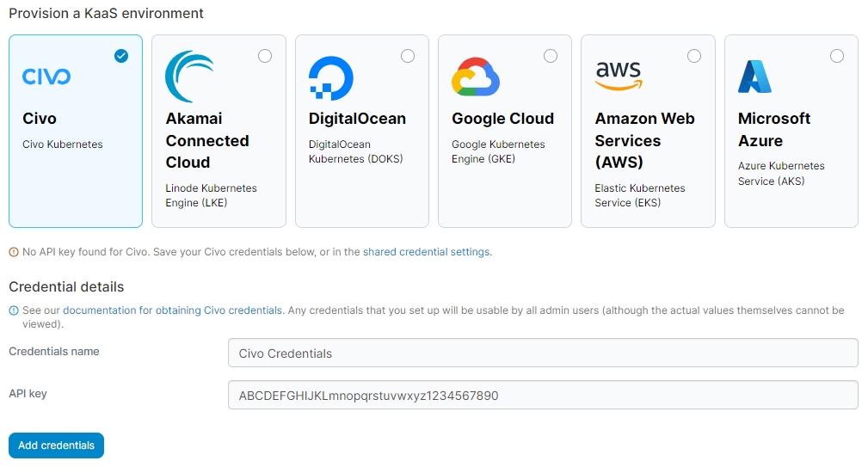Click the Civo logo icon

(46, 77)
